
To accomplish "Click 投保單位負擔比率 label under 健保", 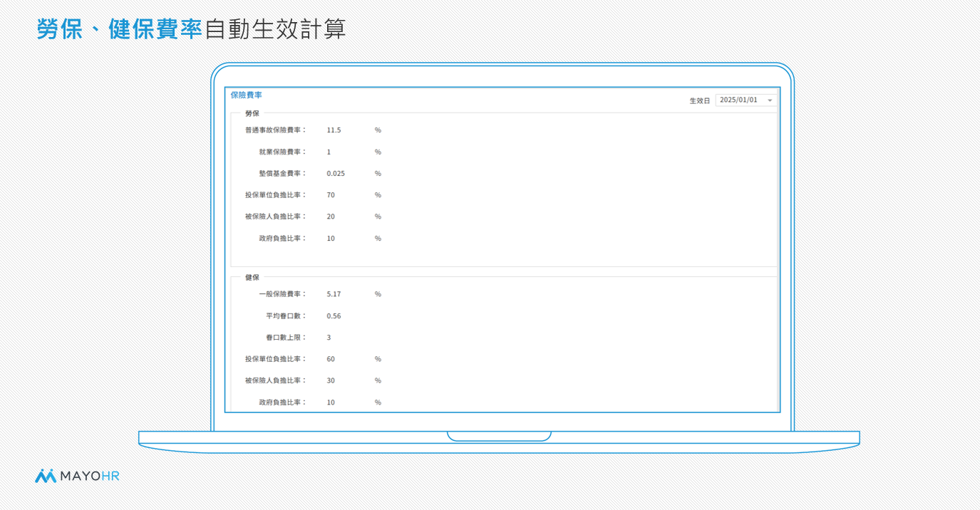I will coord(275,359).
